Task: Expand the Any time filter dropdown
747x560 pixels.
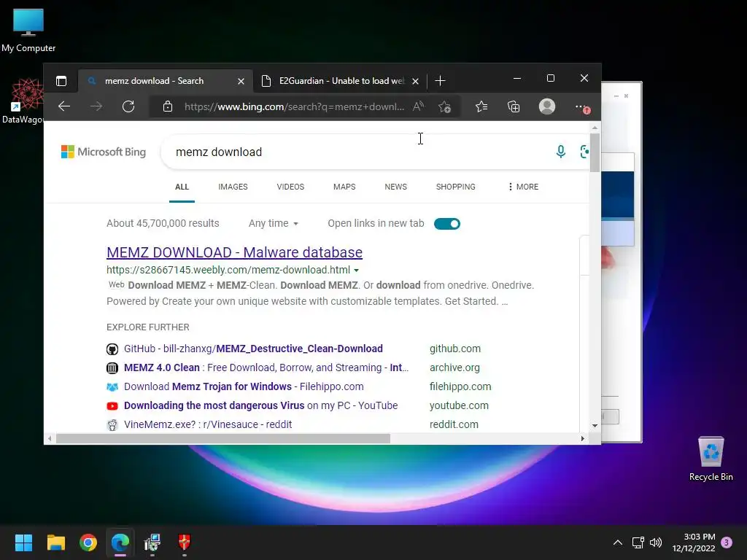Action: (x=274, y=223)
